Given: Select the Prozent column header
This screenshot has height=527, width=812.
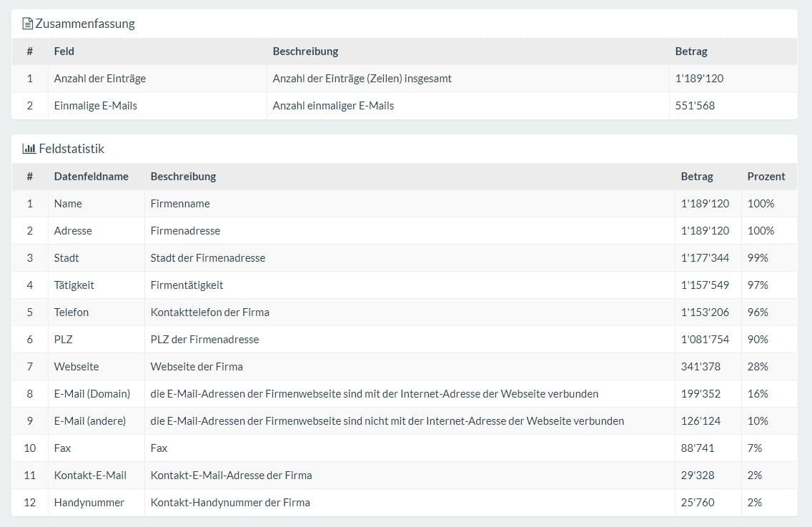Looking at the screenshot, I should pos(766,176).
